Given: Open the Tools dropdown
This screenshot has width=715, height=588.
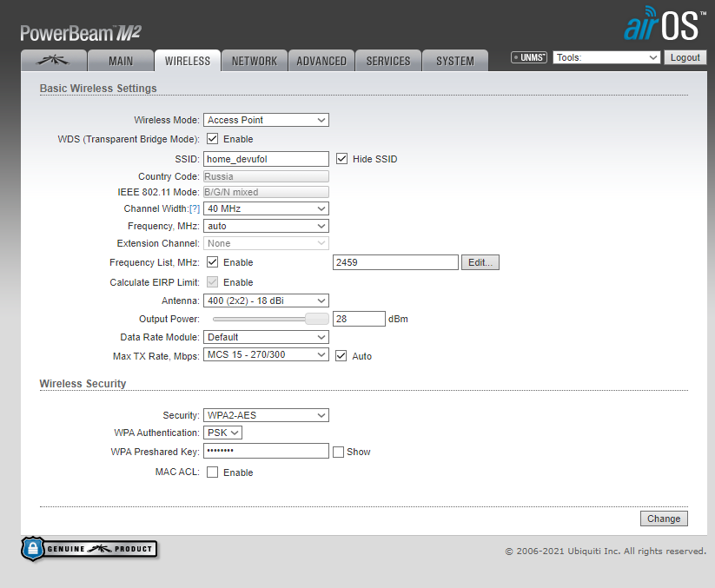Looking at the screenshot, I should tap(606, 57).
